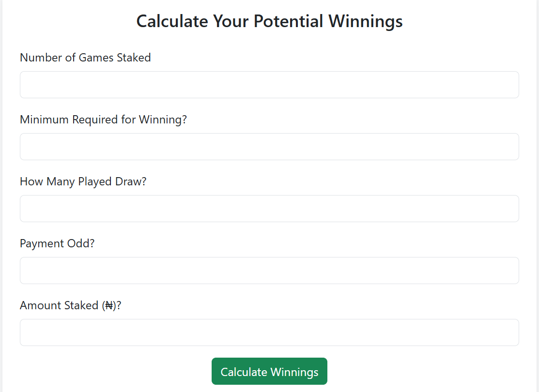
Task: Click the 'Calculate Your Potential Winnings' heading
Action: (269, 21)
